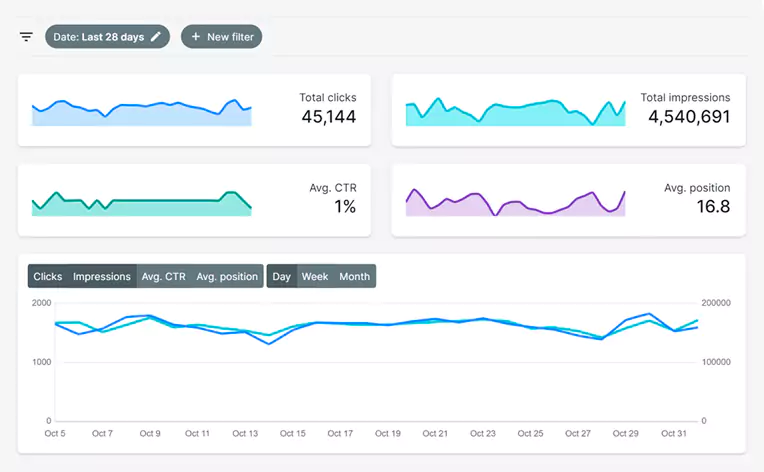Toggle the Clicks metric on chart
This screenshot has height=472, width=764.
(x=47, y=276)
